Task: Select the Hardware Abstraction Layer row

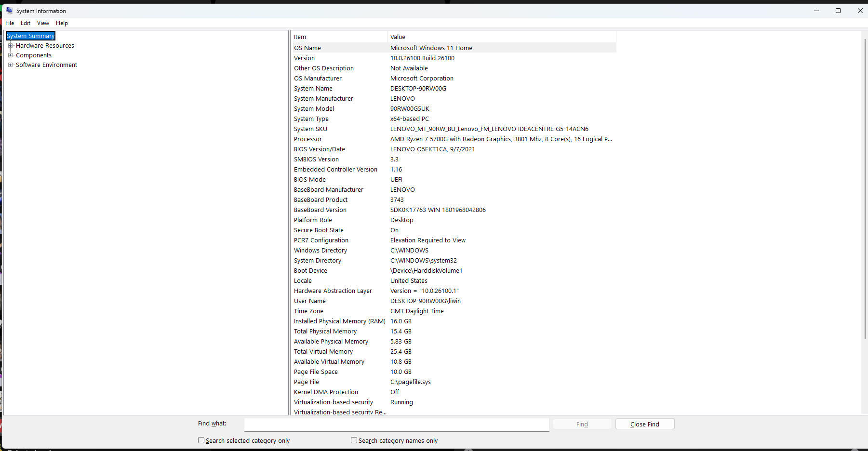Action: pos(454,291)
